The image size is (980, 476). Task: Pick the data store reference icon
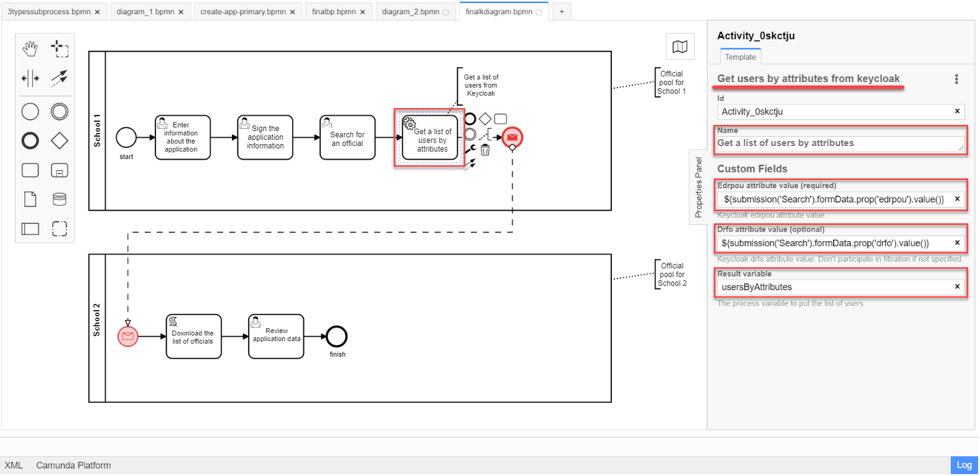[60, 199]
